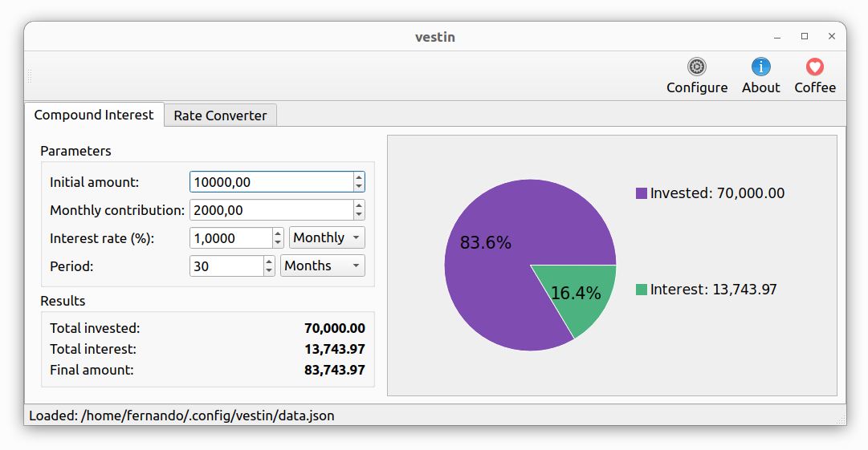Click the 'Final amount:' label
The image size is (868, 450).
[x=92, y=371]
